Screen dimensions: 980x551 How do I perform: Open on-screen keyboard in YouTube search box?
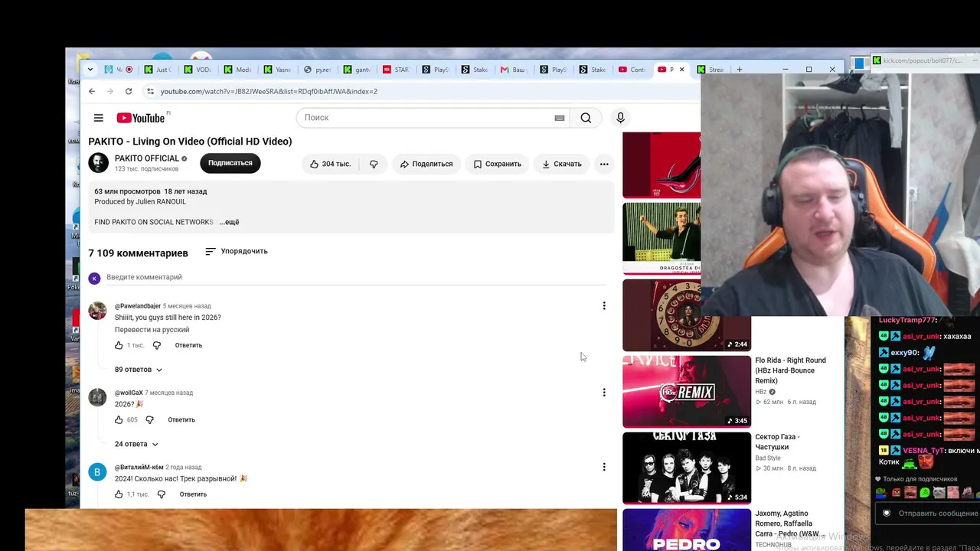pyautogui.click(x=560, y=118)
